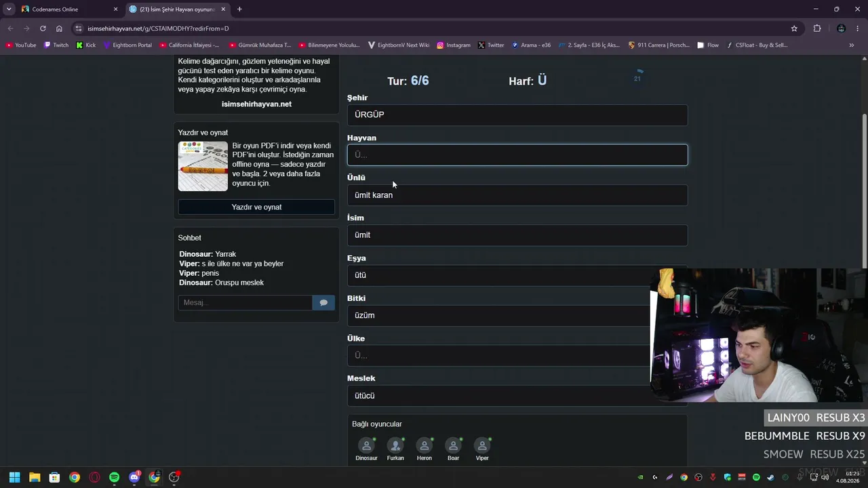This screenshot has width=868, height=488.
Task: Edit the Ünlü field with ümit karan
Action: coord(517,195)
